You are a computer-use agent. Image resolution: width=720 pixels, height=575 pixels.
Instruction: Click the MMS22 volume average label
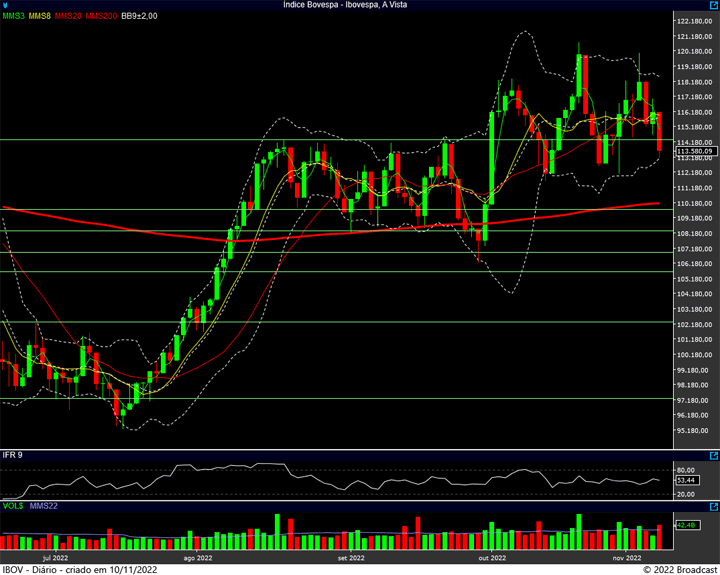tap(44, 506)
